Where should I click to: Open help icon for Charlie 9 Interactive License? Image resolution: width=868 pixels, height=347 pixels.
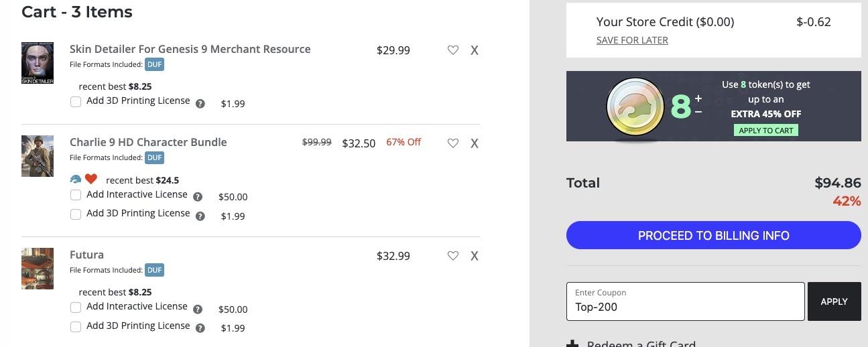click(x=198, y=197)
